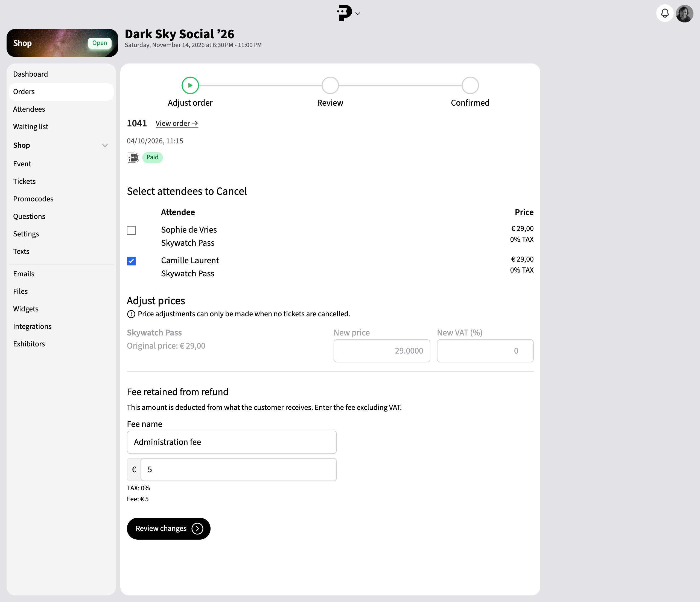This screenshot has width=700, height=602.
Task: Open Settings in the sidebar
Action: tap(61, 234)
